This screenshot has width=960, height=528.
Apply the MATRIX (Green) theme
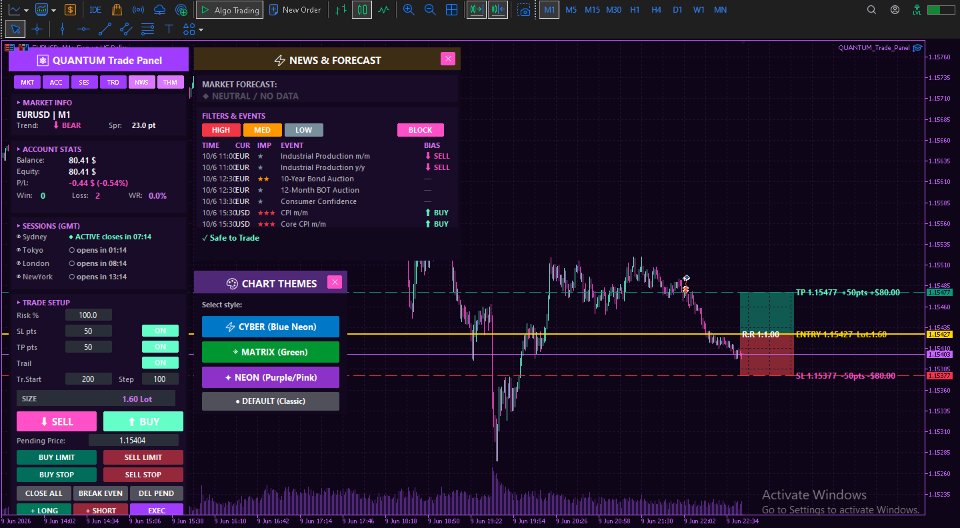pyautogui.click(x=271, y=352)
